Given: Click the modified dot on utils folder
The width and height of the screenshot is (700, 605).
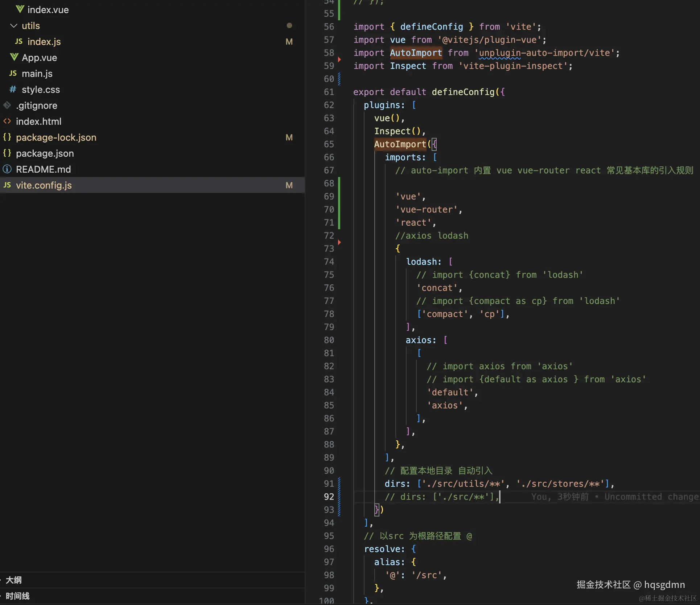Looking at the screenshot, I should tap(289, 25).
